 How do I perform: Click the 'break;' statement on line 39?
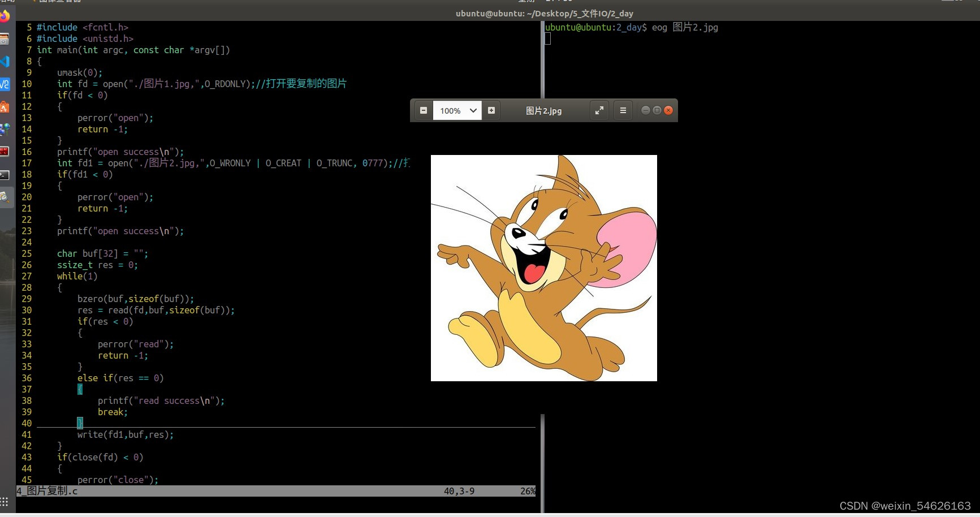coord(113,412)
